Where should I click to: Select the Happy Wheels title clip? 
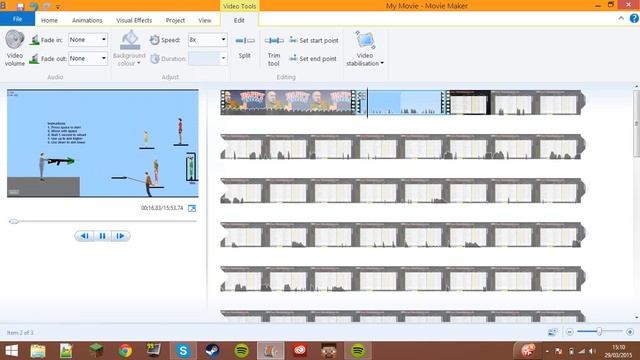click(288, 102)
